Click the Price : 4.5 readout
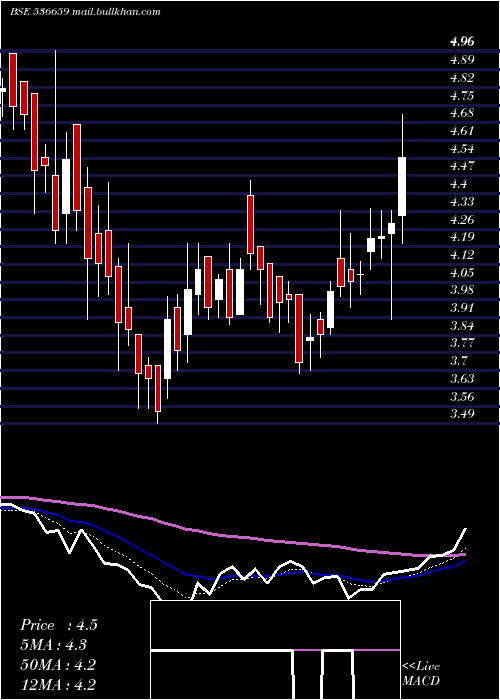This screenshot has height=700, width=500. point(58,625)
